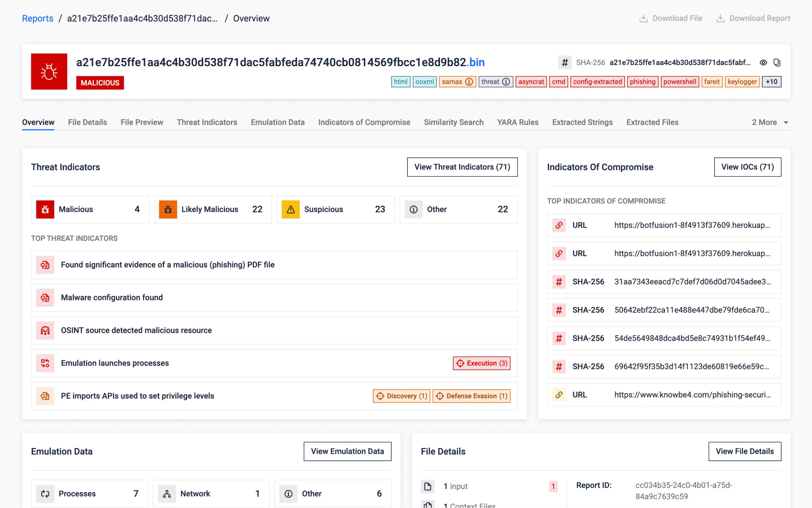Viewport: 812px width, 508px height.
Task: Click the info icon on threat tag
Action: [x=506, y=82]
